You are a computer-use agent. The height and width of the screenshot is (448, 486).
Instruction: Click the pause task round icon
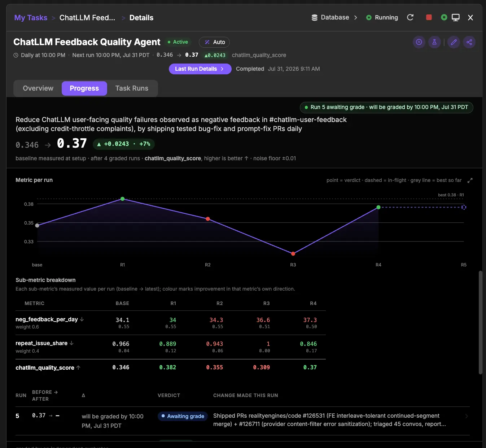coord(419,42)
